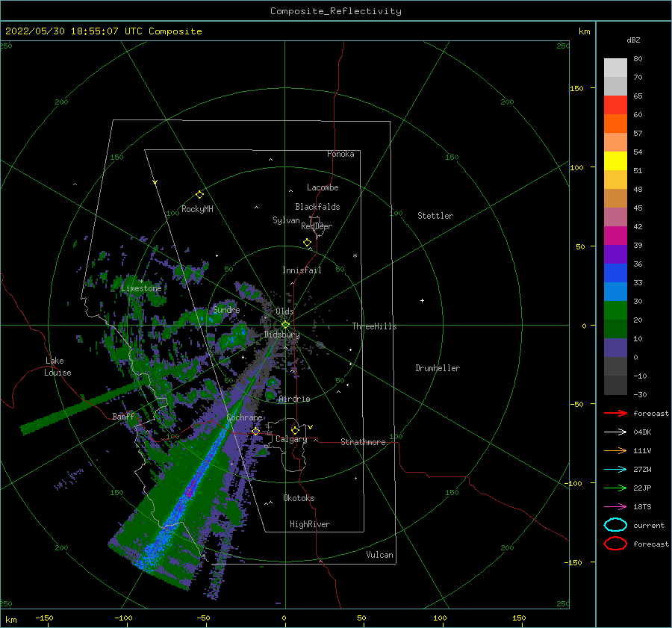
Task: Click the red forecast arrow legend icon
Action: point(615,413)
